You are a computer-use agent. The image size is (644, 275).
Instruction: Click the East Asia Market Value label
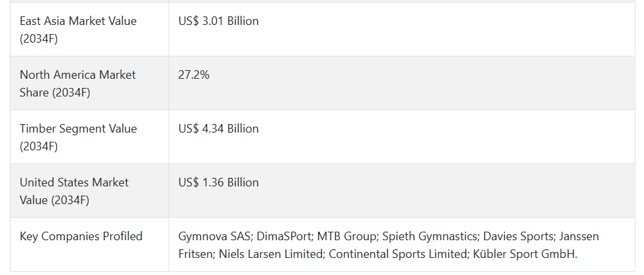(x=78, y=30)
